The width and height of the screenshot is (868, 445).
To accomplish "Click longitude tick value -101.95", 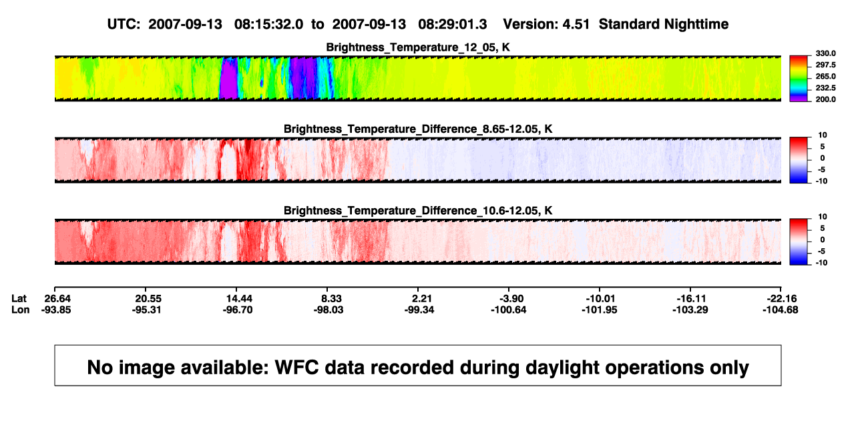I will 599,310.
